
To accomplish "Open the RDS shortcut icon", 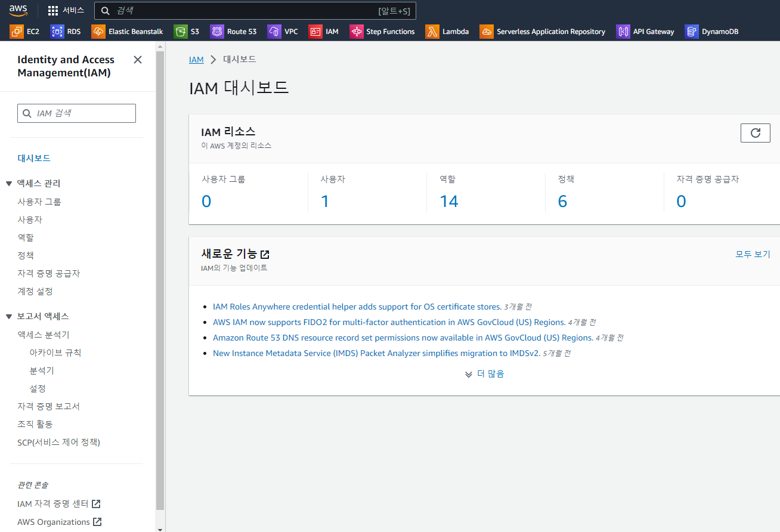I will (57, 32).
